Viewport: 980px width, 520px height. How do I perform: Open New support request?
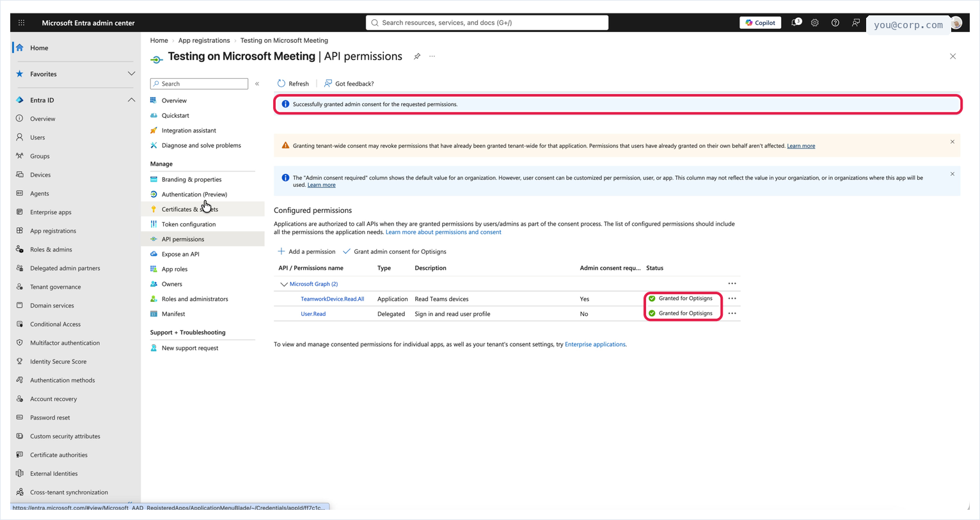(190, 348)
